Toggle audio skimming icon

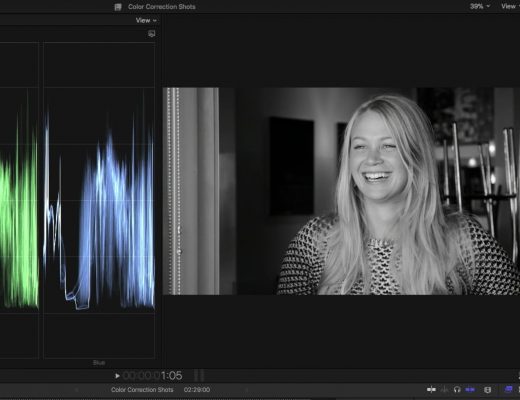(445, 389)
